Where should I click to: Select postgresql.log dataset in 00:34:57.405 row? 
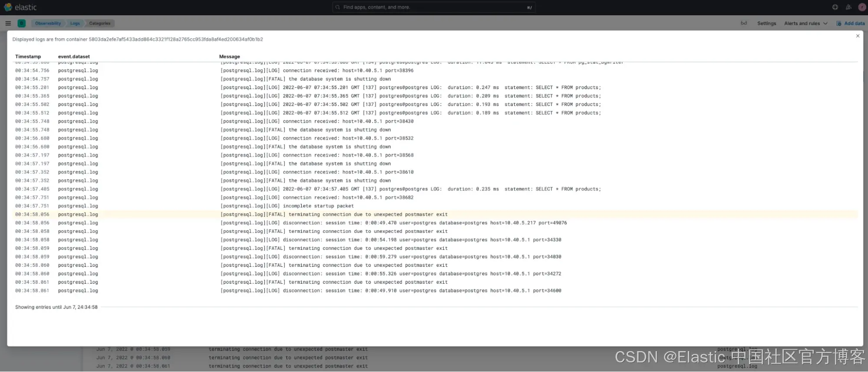pyautogui.click(x=78, y=189)
